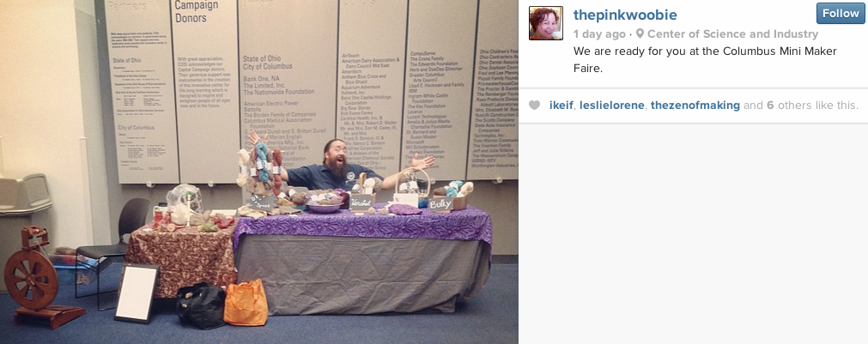Open Center of Science and Industry location
Screen dimensions: 868x344
(732, 33)
